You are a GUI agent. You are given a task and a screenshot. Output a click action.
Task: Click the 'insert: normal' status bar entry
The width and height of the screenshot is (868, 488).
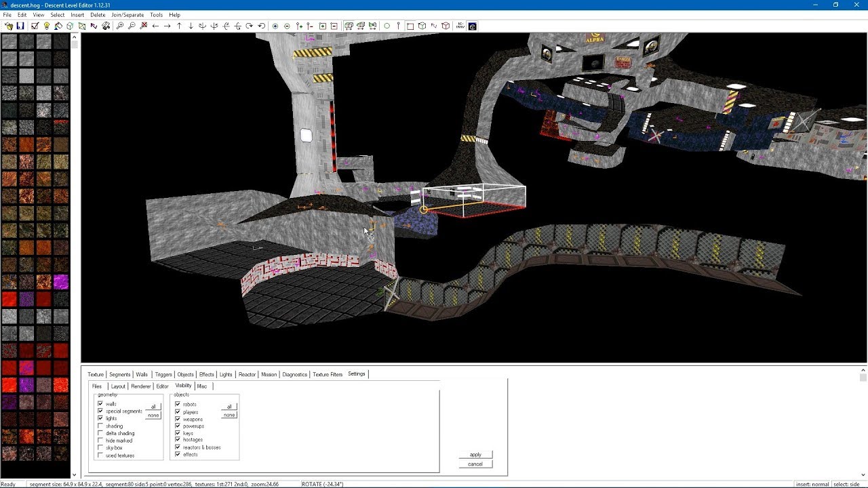click(812, 484)
